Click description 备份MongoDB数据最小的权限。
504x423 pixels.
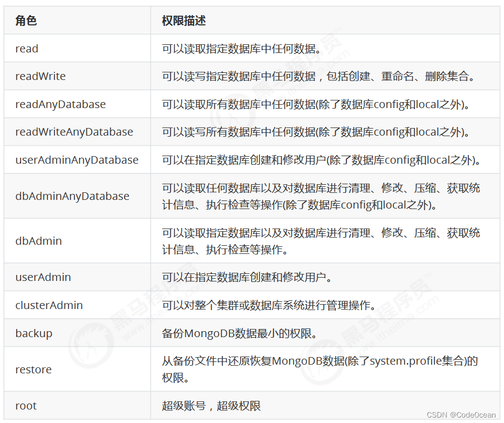(240, 333)
